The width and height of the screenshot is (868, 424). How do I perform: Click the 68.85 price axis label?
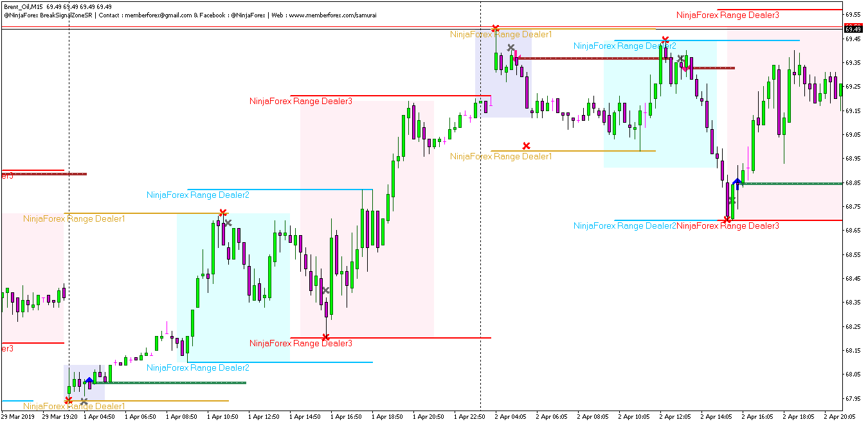(853, 183)
